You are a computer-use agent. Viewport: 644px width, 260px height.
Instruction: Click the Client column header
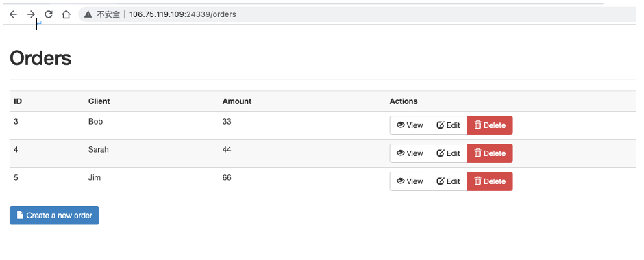coord(99,101)
